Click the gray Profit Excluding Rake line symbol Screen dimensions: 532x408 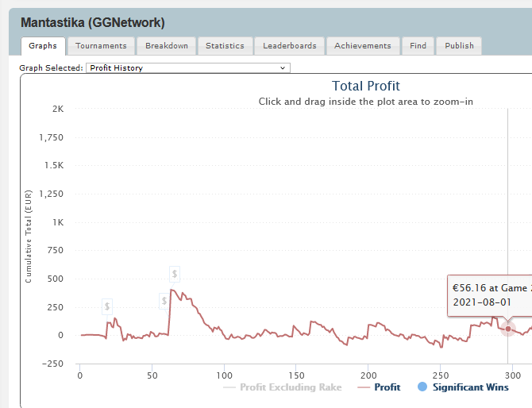(x=229, y=387)
